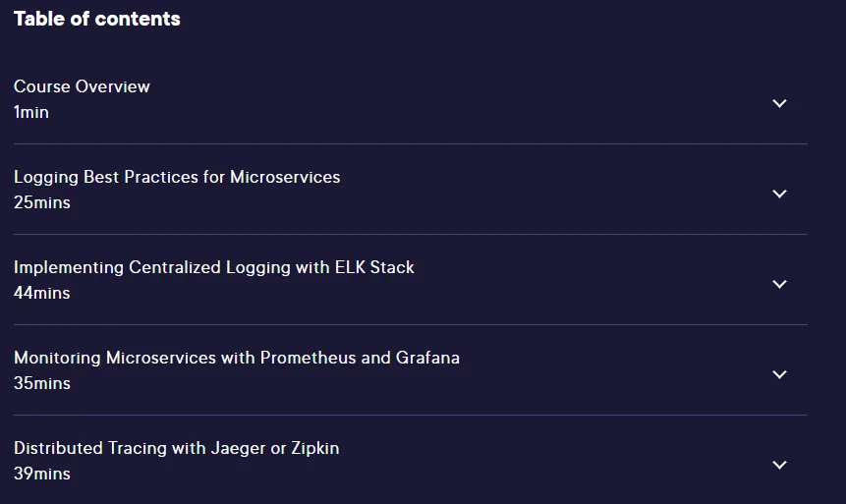Screen dimensions: 846x504
Task: Click the 25mins duration text
Action: 42,202
